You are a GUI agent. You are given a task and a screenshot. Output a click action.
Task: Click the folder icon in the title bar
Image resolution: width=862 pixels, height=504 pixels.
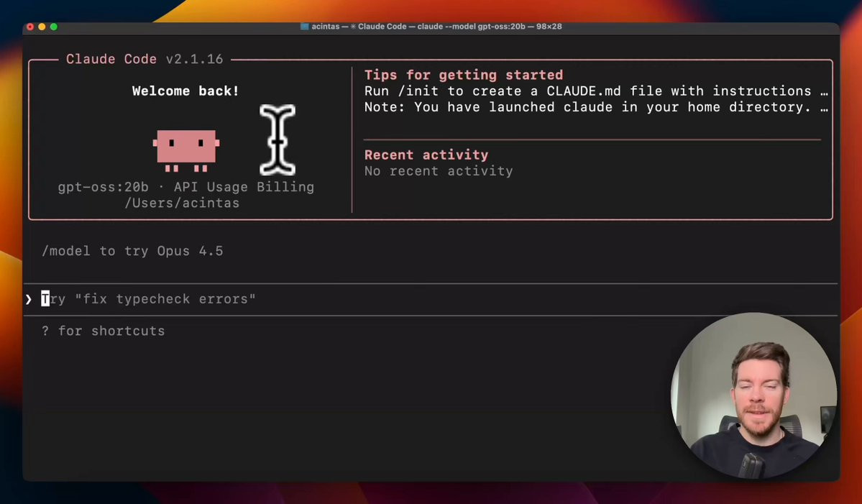[304, 27]
